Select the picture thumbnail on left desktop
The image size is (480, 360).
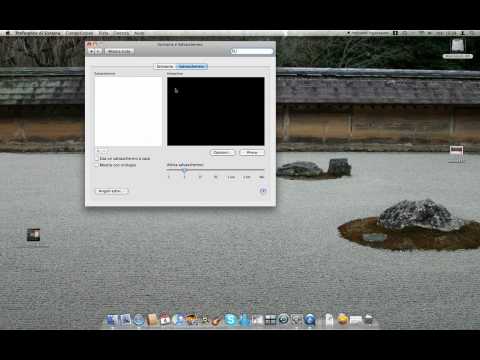coord(33,235)
